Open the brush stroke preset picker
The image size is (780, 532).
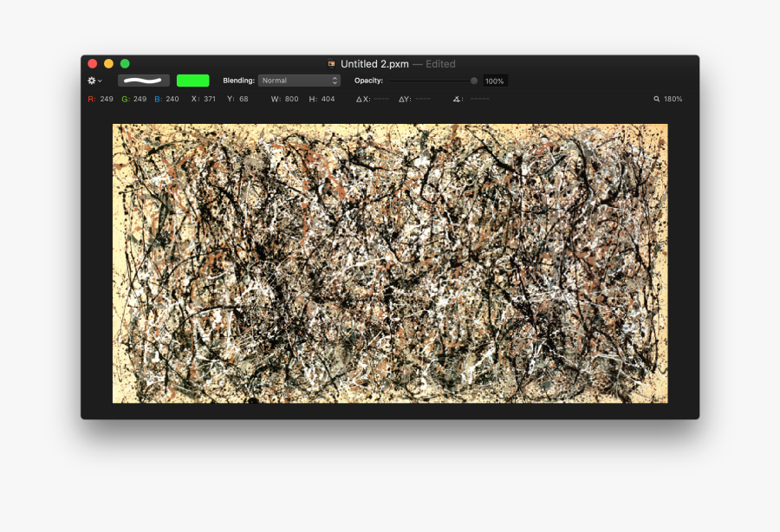(143, 81)
